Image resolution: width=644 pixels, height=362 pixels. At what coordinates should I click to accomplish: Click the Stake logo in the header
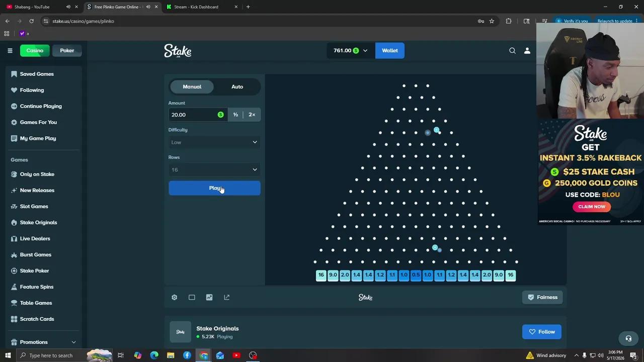[x=178, y=51]
